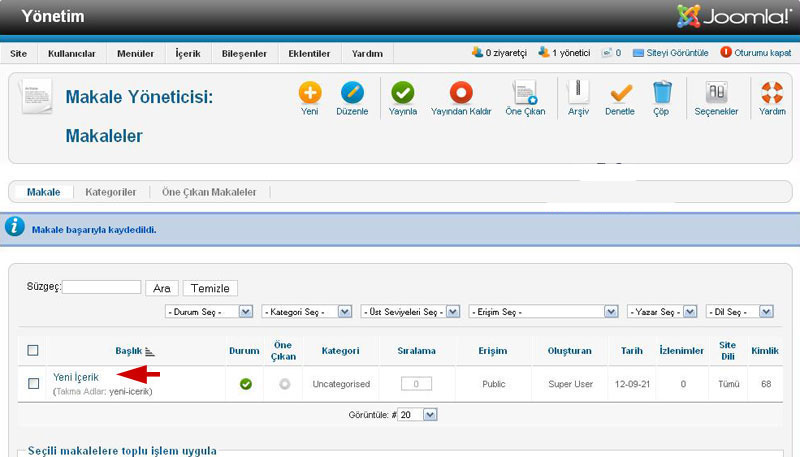
Task: Open the Kullanıcılar menu
Action: pyautogui.click(x=71, y=54)
